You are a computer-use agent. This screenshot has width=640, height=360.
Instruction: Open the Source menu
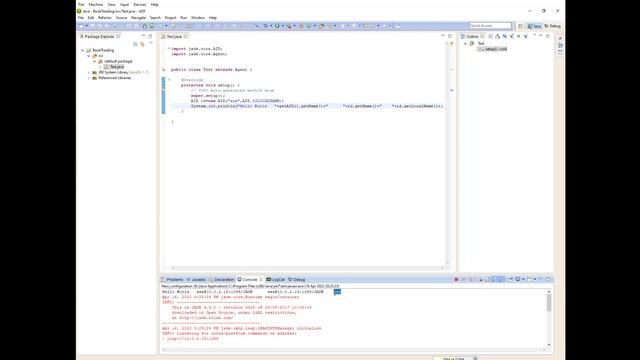tap(121, 18)
